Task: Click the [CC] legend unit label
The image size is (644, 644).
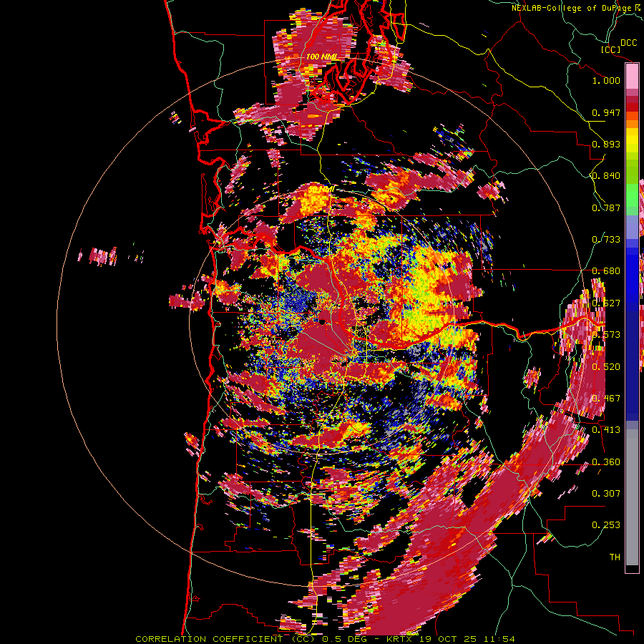Action: click(611, 49)
